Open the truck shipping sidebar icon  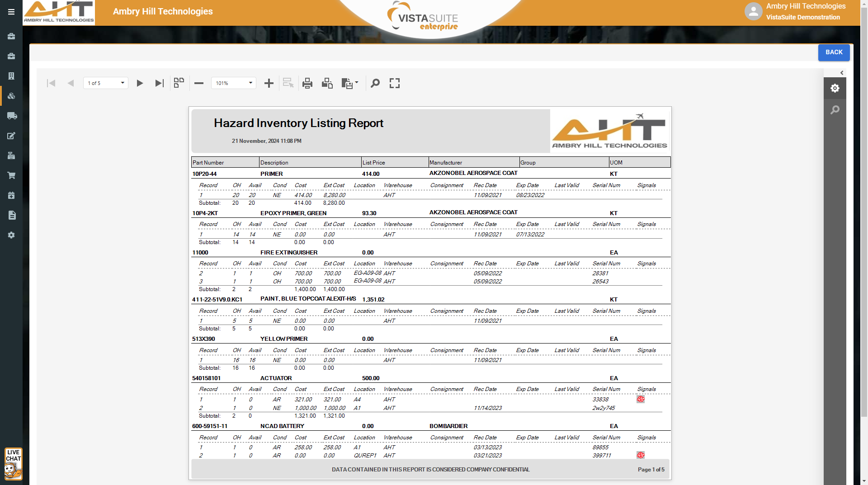(x=12, y=116)
